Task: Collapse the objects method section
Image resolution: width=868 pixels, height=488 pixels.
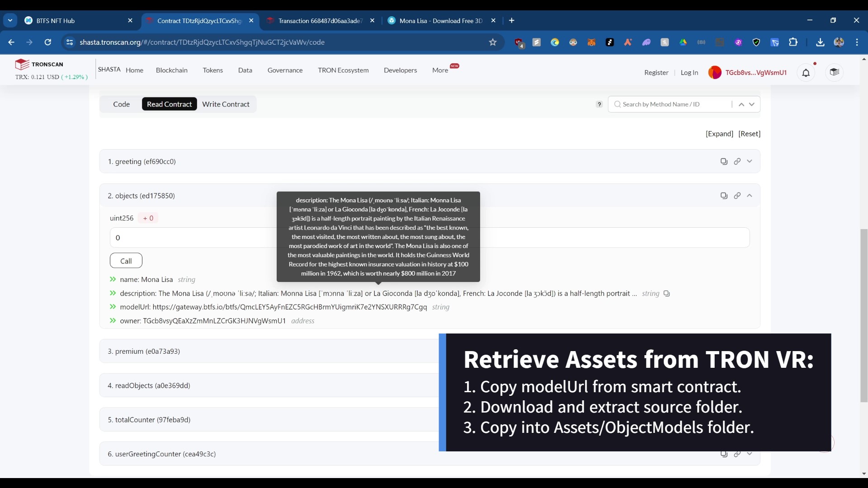Action: (x=750, y=196)
